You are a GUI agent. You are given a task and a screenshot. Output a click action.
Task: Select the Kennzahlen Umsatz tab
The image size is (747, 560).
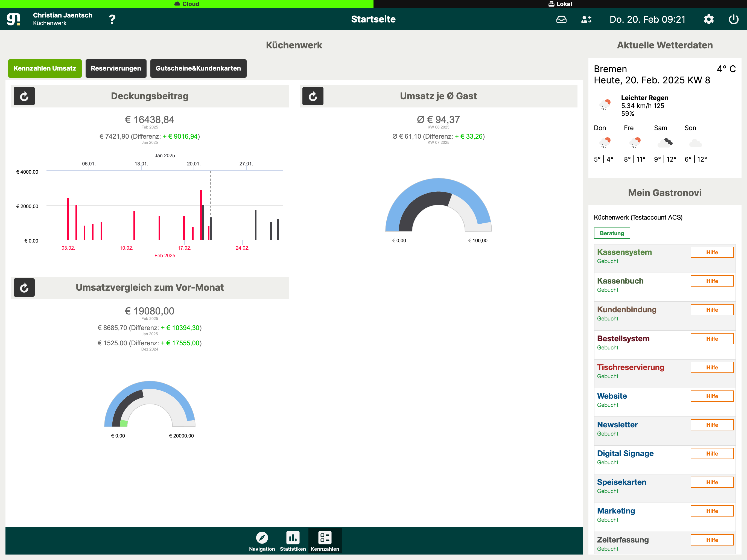45,68
